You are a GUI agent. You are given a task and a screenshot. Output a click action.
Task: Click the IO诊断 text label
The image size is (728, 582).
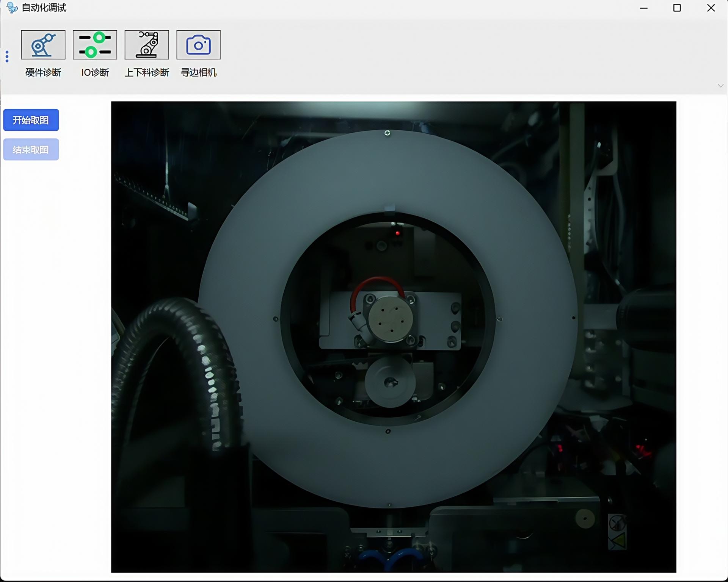(95, 72)
